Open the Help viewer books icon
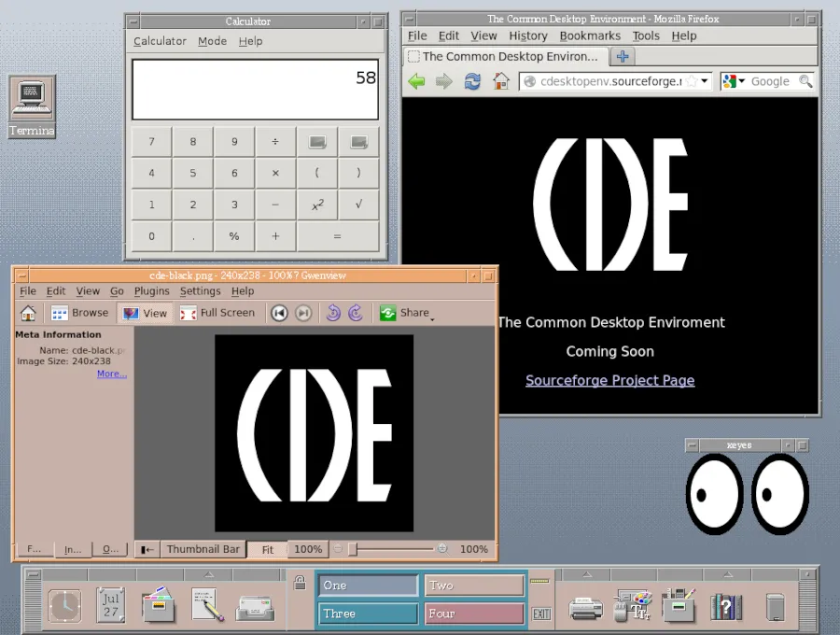 726,606
